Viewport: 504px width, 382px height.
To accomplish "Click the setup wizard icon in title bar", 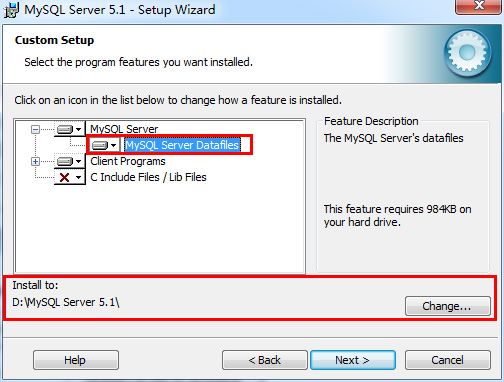I will (12, 10).
